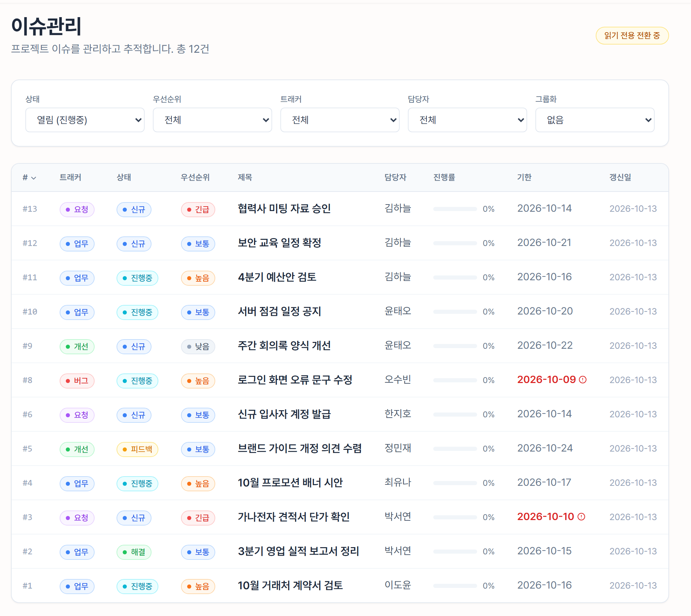Viewport: 691px width, 616px height.
Task: Open issue 10월 거래처 계약서 검토
Action: coord(290,586)
